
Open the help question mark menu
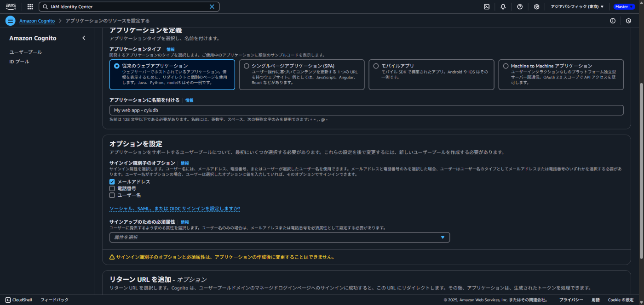click(520, 7)
